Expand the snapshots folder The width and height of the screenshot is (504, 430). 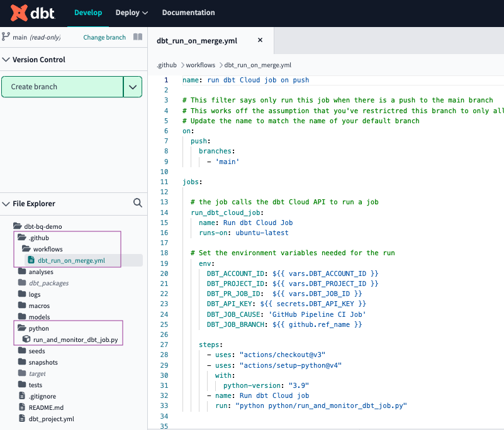coord(38,362)
